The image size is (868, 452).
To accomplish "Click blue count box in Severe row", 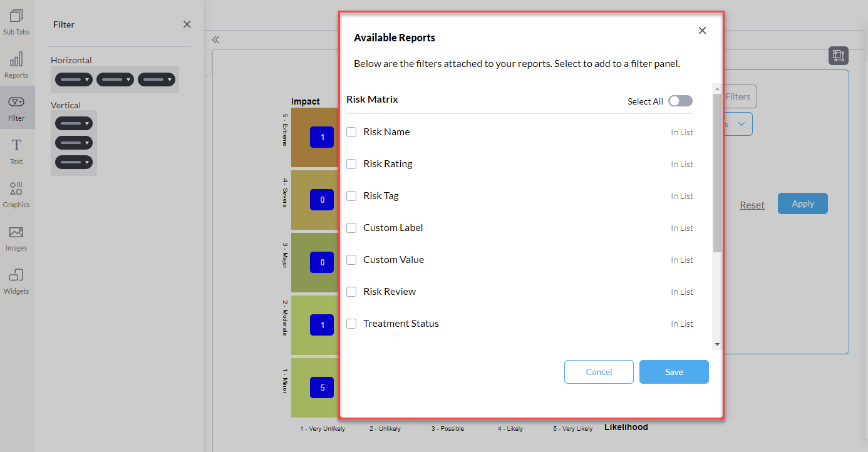I will [322, 200].
